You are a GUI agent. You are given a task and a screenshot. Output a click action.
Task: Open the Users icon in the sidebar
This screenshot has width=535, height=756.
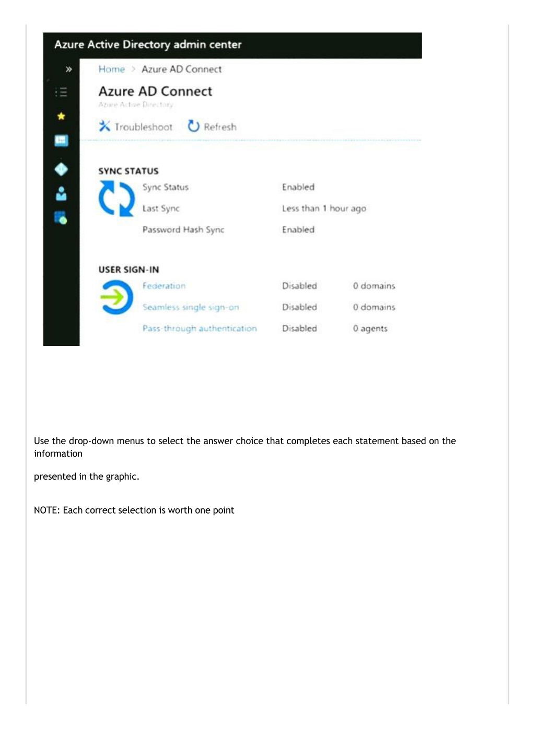tap(61, 194)
